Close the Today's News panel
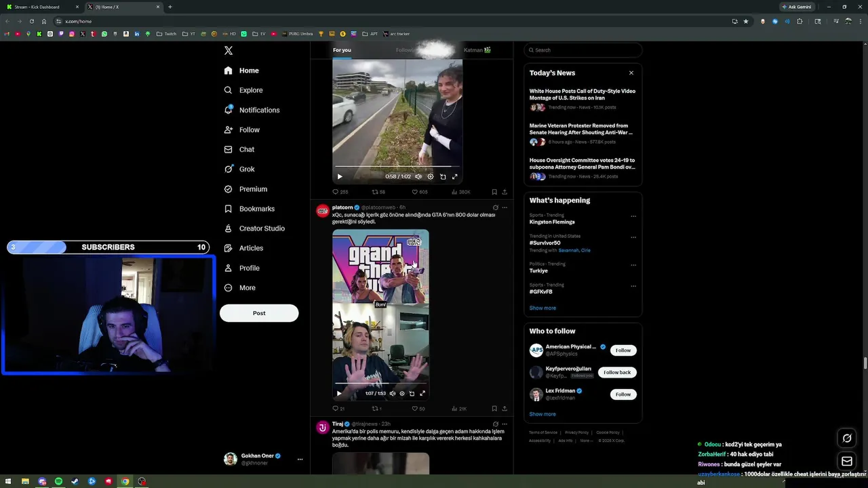 631,73
